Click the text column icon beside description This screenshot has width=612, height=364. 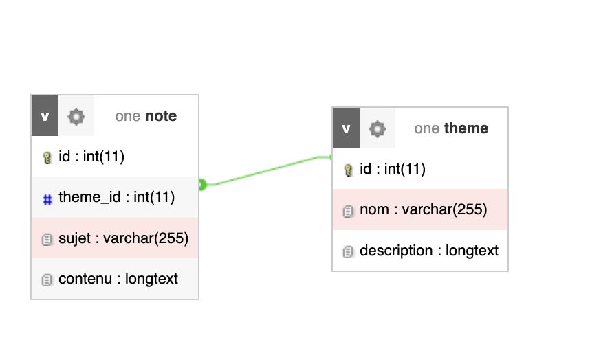click(348, 251)
